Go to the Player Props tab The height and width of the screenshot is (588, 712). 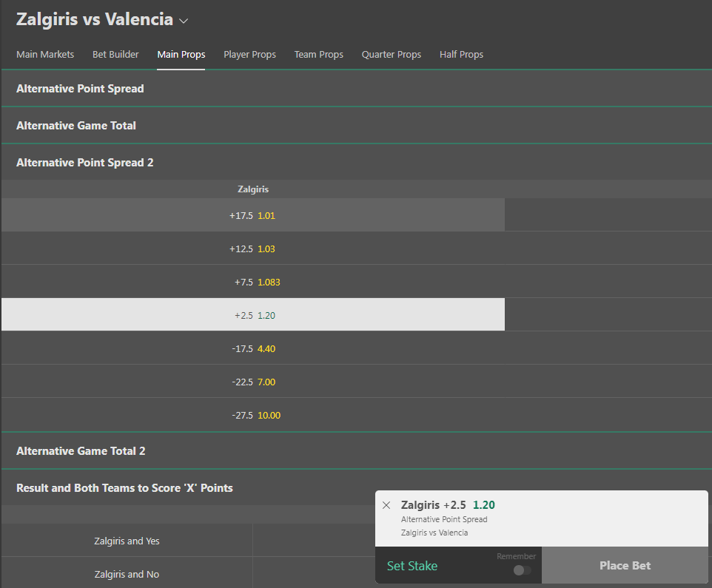pyautogui.click(x=249, y=55)
